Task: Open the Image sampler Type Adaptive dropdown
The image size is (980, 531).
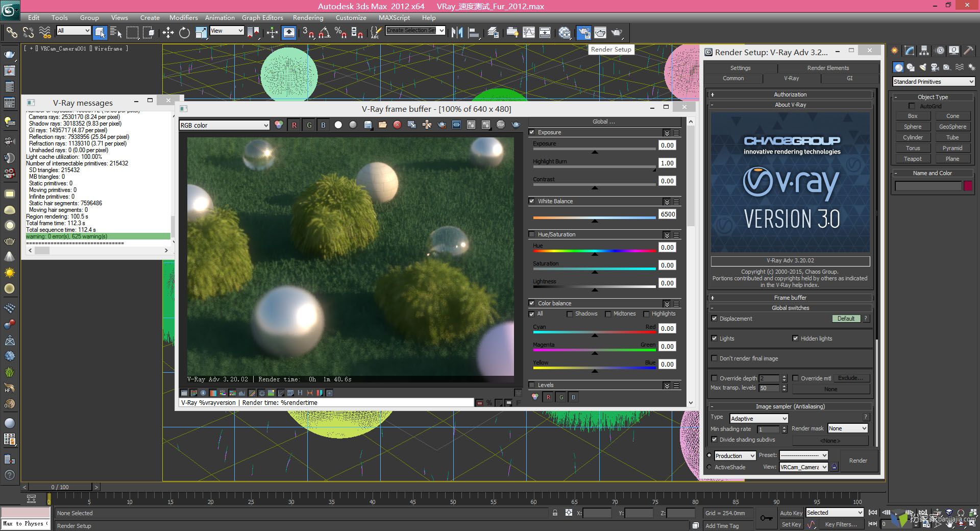Action: click(759, 418)
